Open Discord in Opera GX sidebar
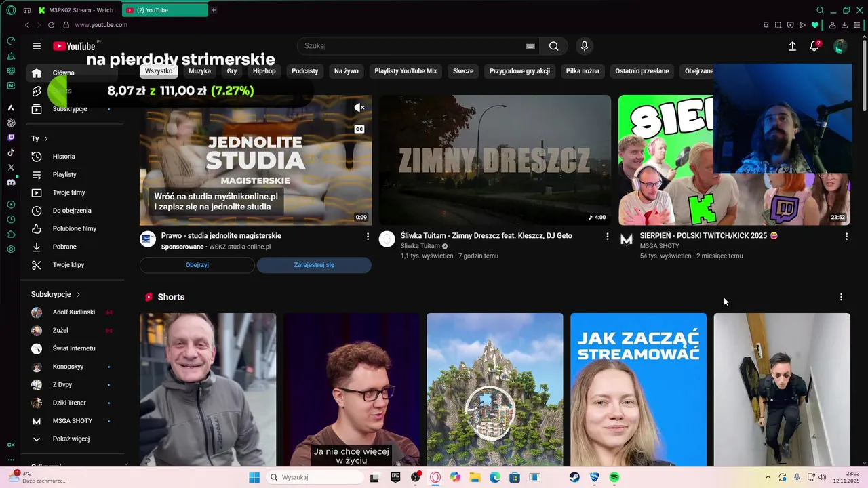The width and height of the screenshot is (868, 488). (x=11, y=182)
